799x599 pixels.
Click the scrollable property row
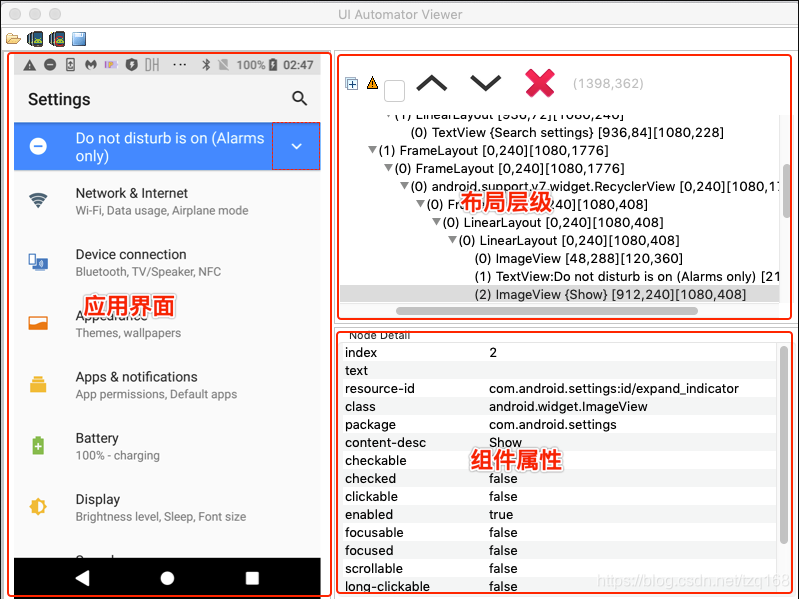[x=559, y=568]
